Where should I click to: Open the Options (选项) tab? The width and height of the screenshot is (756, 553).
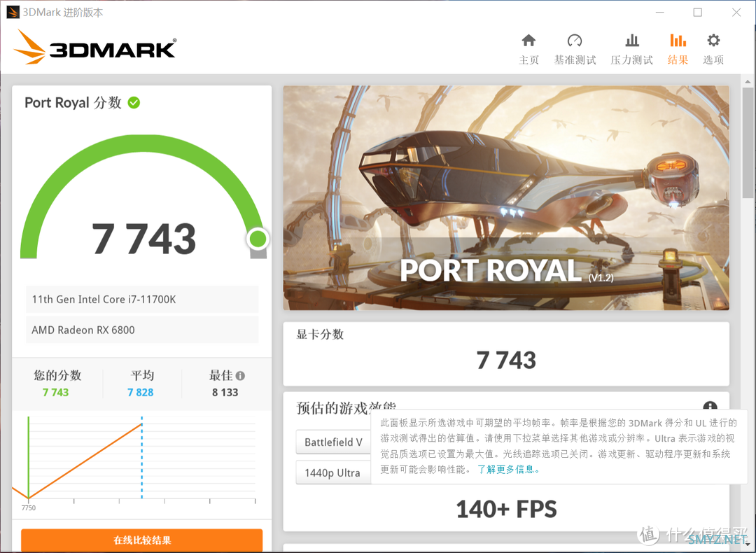point(713,49)
